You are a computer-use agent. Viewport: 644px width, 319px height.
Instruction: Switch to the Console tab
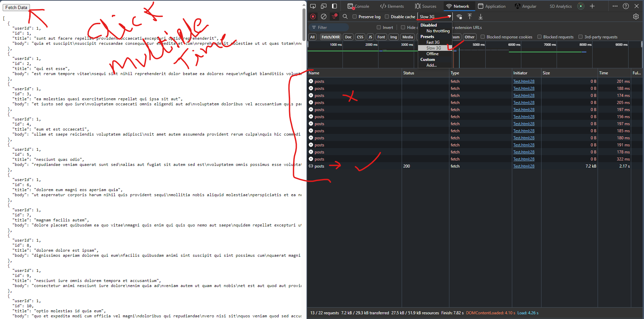pos(358,6)
